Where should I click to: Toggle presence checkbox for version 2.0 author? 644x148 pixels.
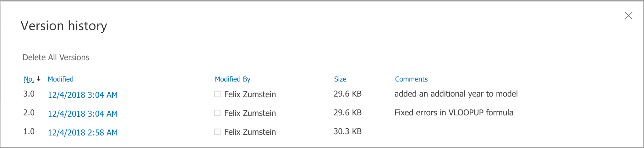tap(217, 113)
